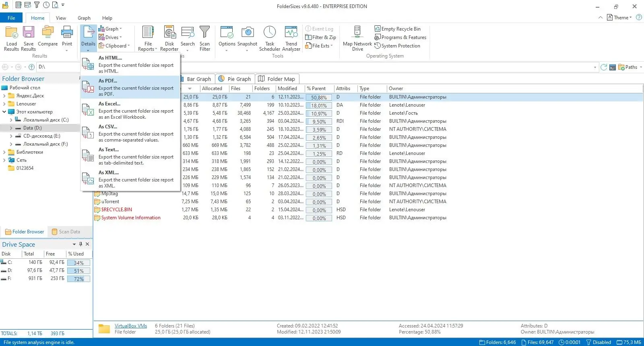Click the refresh icon near Paths
644x346 pixels.
click(x=604, y=67)
